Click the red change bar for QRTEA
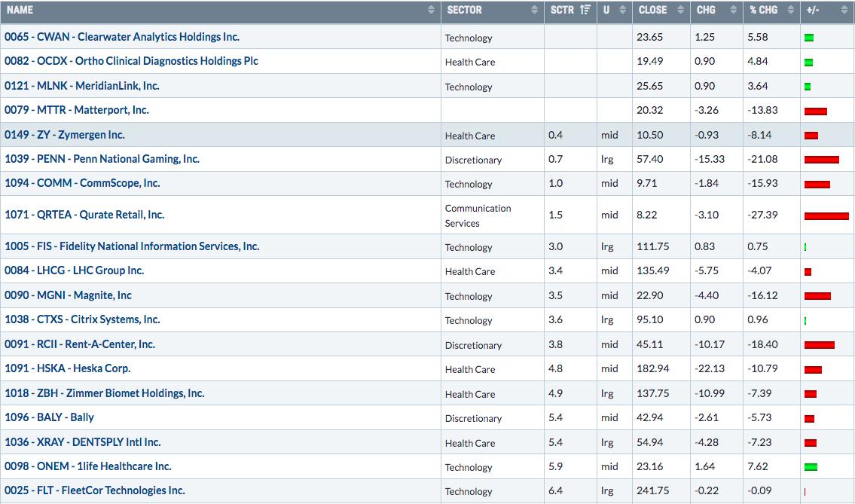Viewport: 855px width, 504px height. coord(826,216)
